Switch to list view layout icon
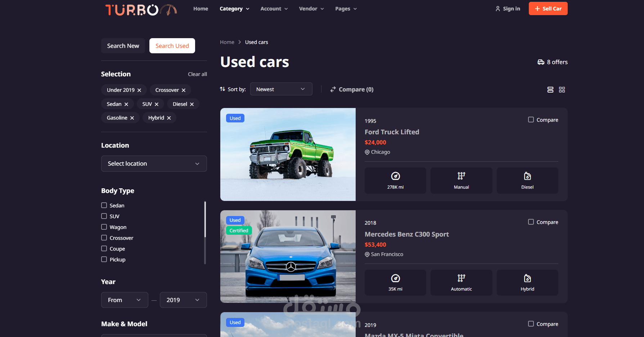644x337 pixels. [x=550, y=90]
